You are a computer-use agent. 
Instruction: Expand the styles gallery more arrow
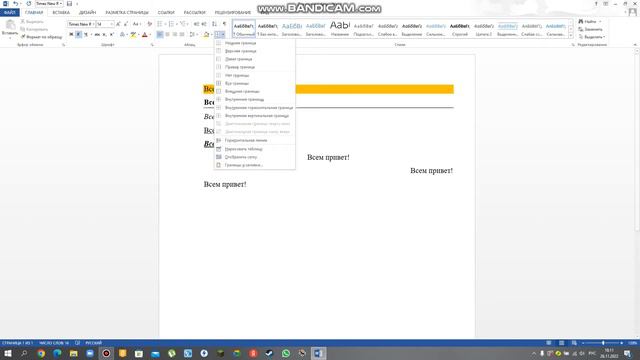pyautogui.click(x=571, y=36)
